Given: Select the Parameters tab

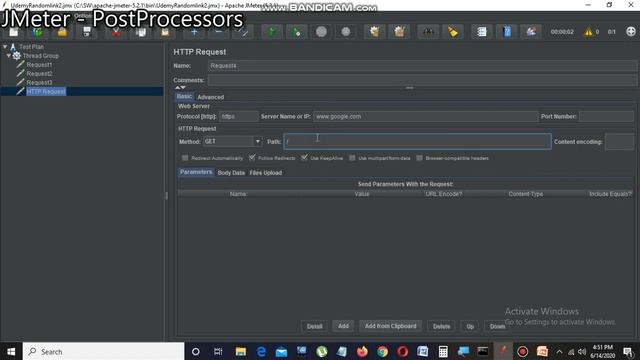Looking at the screenshot, I should (196, 172).
